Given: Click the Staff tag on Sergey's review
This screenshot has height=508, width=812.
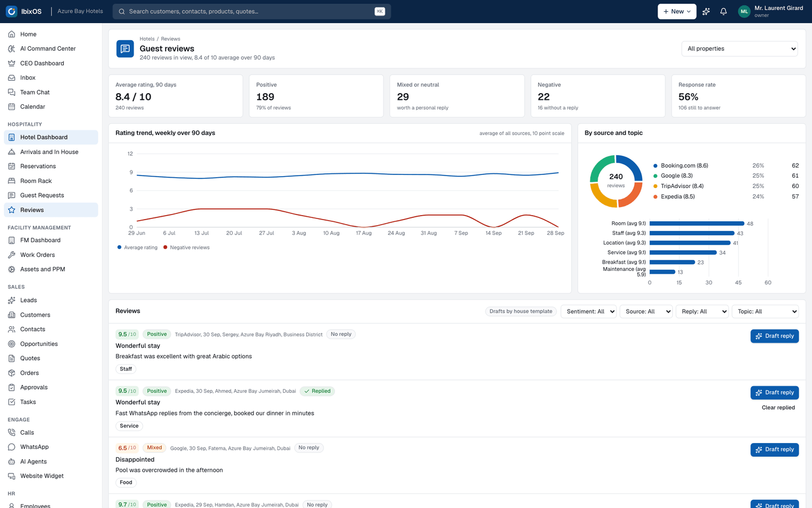Looking at the screenshot, I should 126,369.
